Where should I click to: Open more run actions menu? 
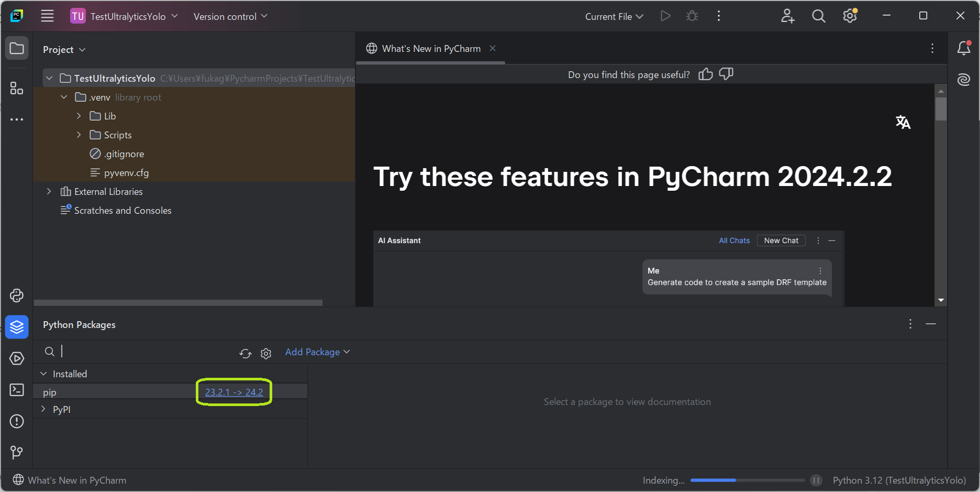(x=718, y=16)
